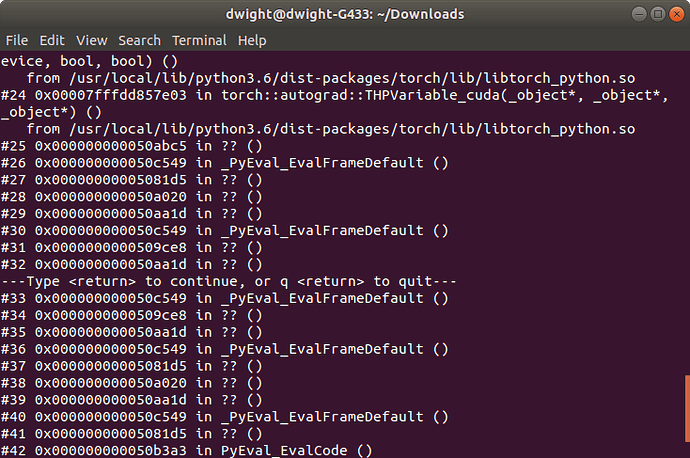Screen dimensions: 690x458
Task: Open the Terminal menu
Action: (x=199, y=40)
